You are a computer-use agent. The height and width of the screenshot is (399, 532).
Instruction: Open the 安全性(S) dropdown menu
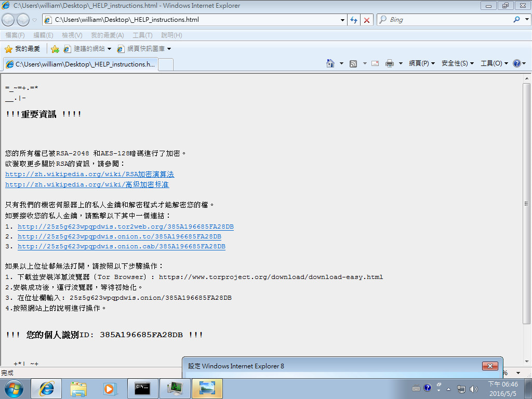click(457, 63)
